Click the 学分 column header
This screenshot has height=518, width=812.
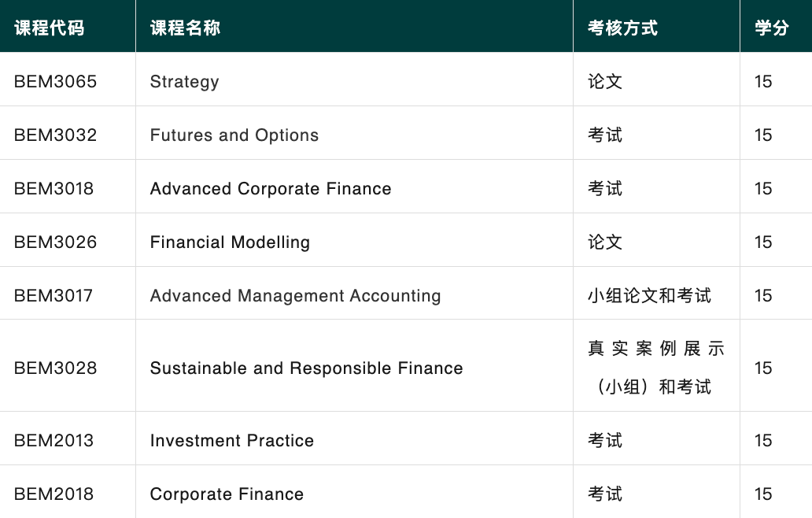[771, 28]
